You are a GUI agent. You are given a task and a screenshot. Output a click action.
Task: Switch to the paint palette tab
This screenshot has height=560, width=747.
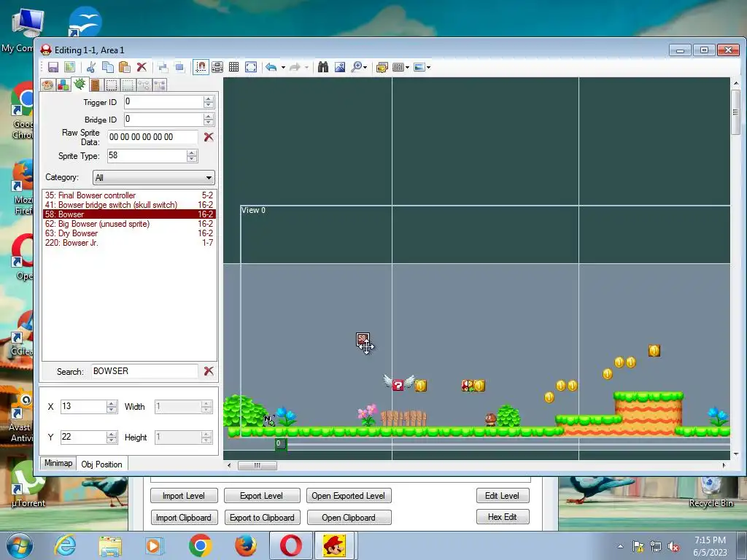[x=47, y=85]
